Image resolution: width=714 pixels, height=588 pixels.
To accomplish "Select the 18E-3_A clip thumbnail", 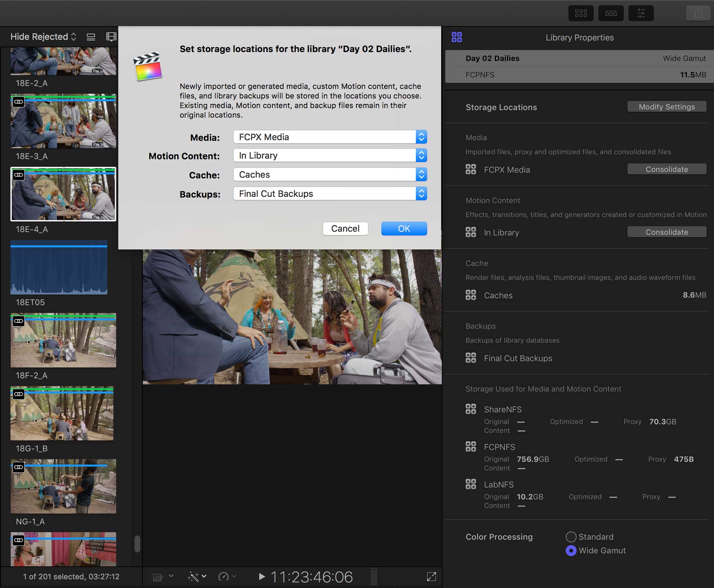I will coord(63,121).
